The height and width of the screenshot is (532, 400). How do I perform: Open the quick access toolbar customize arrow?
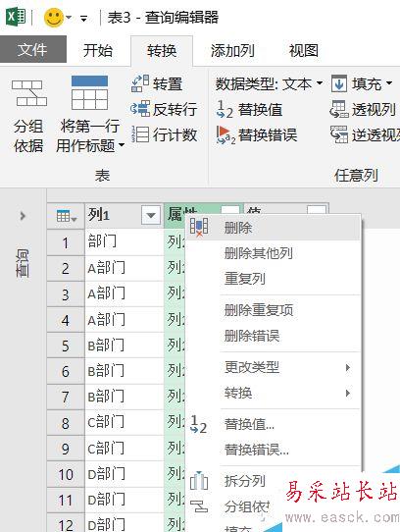tap(83, 19)
